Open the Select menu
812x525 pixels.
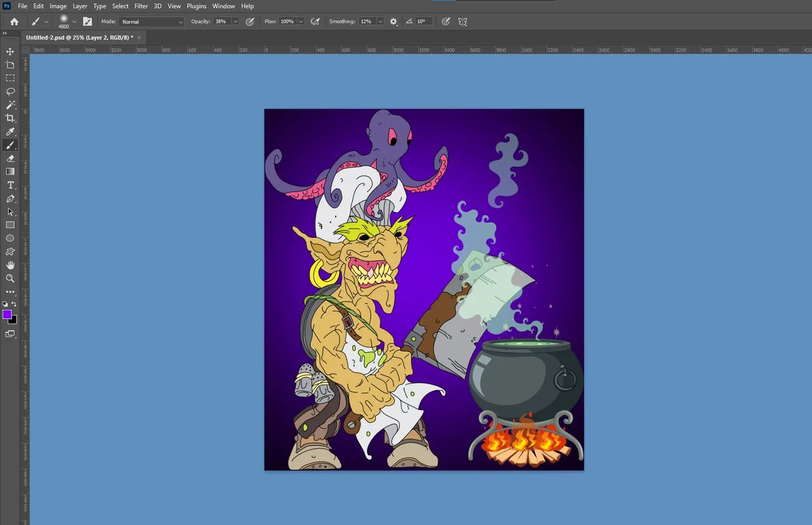click(121, 6)
